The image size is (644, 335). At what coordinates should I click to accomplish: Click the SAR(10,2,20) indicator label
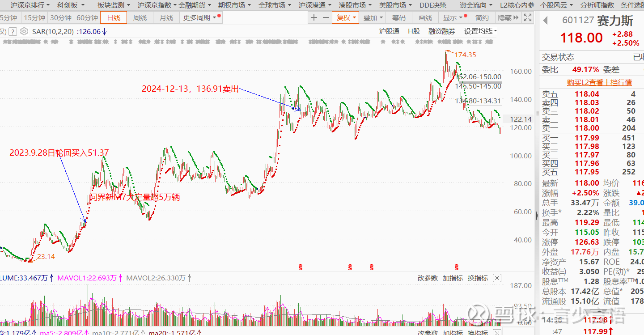53,32
